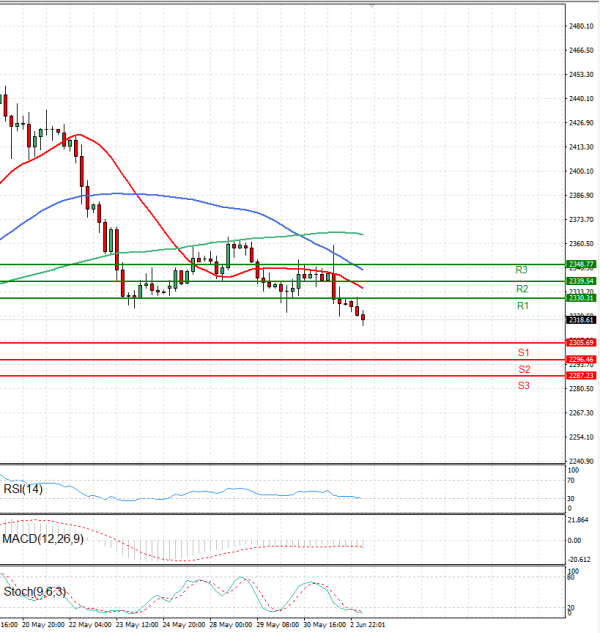
Task: Select the 2305.69 support price tag
Action: tap(581, 342)
